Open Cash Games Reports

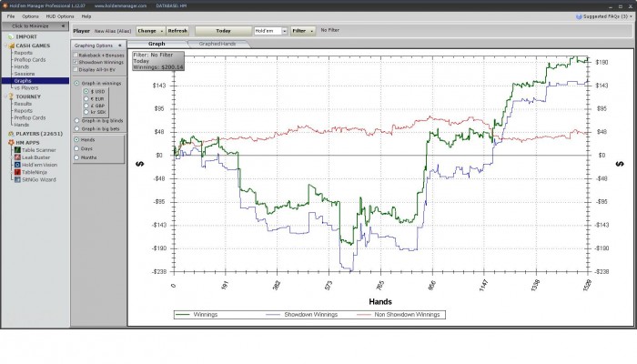click(23, 53)
